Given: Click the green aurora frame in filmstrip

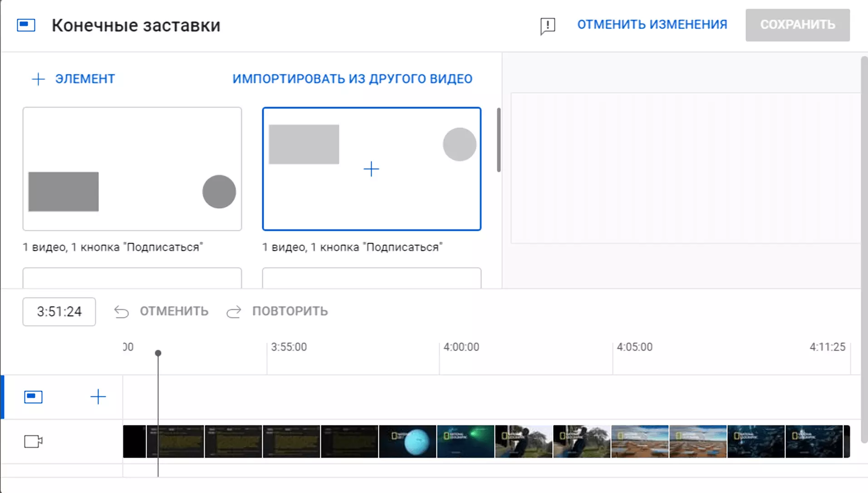Looking at the screenshot, I should point(466,441).
